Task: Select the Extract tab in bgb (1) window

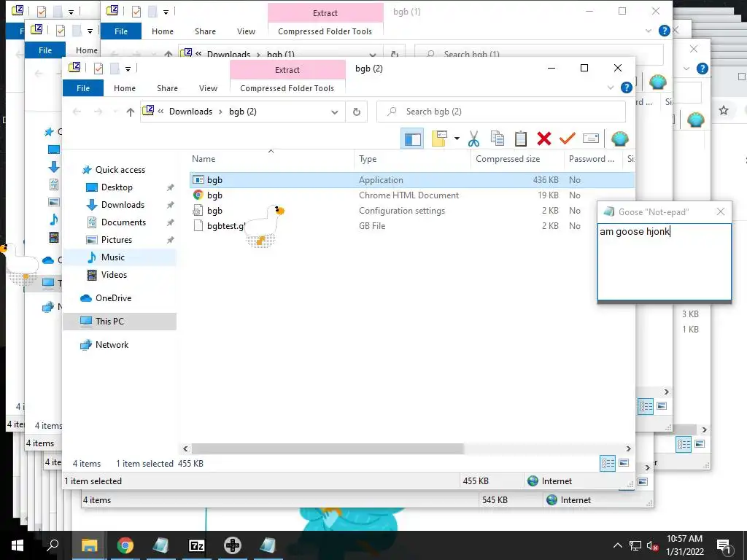Action: [325, 13]
